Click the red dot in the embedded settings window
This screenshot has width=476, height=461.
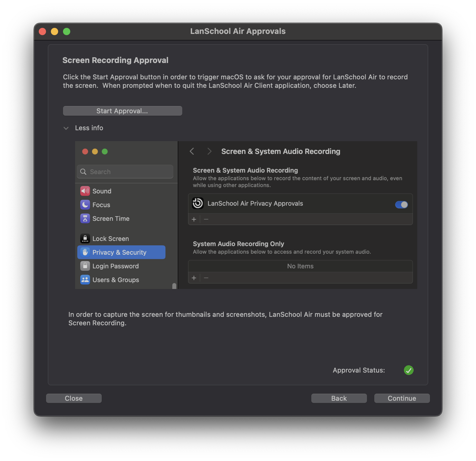[x=85, y=151]
